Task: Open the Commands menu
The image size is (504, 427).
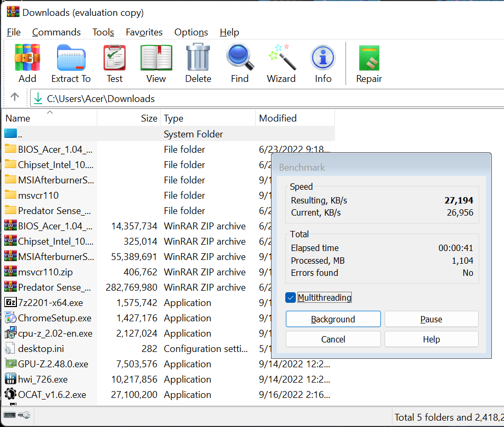Action: [56, 32]
